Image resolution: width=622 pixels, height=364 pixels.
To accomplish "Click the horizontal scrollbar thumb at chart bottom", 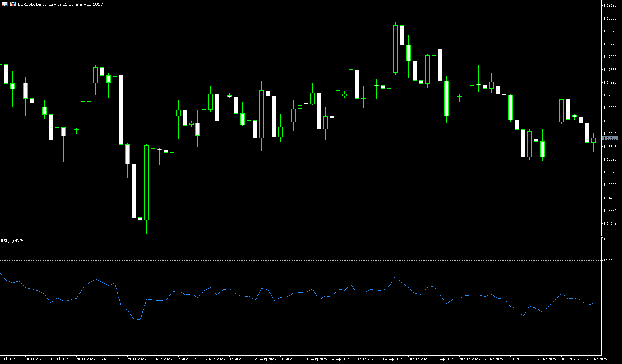I will 242,363.
